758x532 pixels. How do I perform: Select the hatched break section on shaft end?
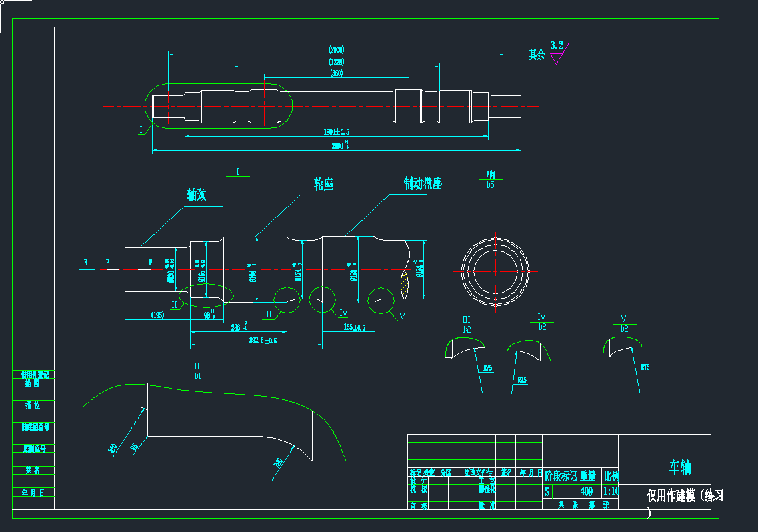[x=403, y=282]
